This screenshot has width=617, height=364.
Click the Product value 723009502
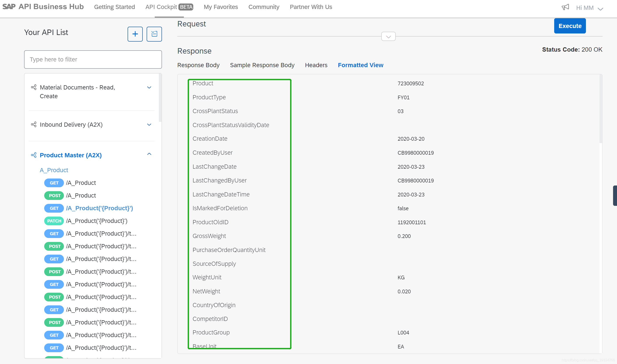click(410, 83)
